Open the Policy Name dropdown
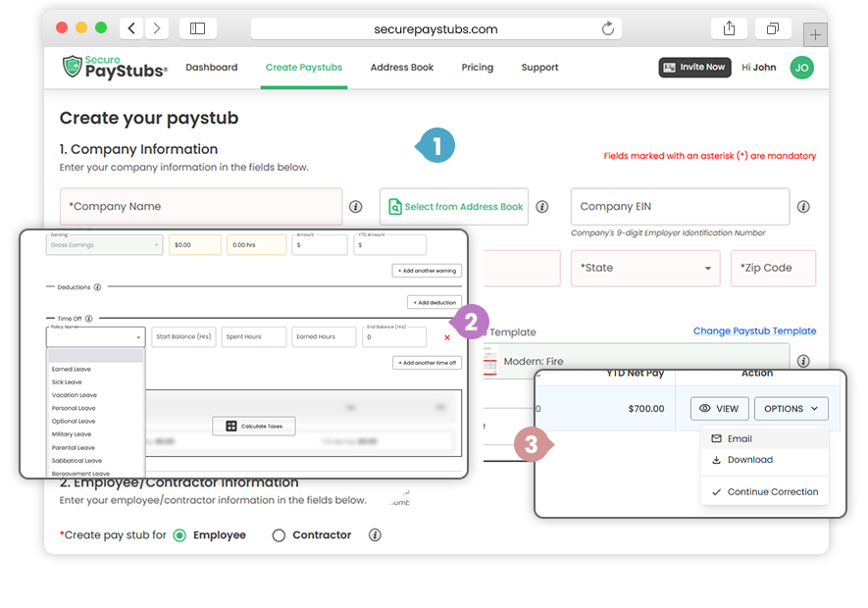The width and height of the screenshot is (868, 608). [x=95, y=337]
